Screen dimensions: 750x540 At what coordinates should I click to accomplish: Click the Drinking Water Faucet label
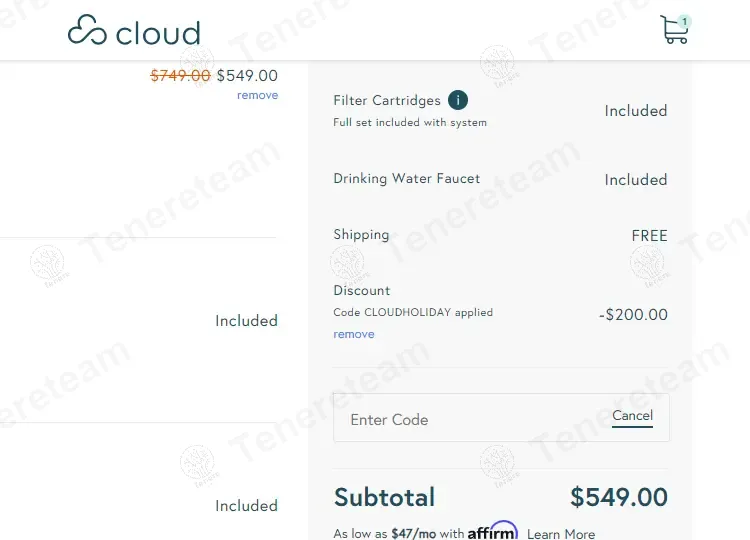[x=407, y=179]
